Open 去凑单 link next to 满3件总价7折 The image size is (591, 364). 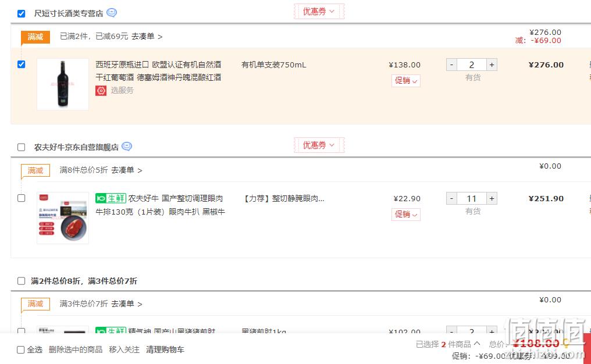coord(126,304)
